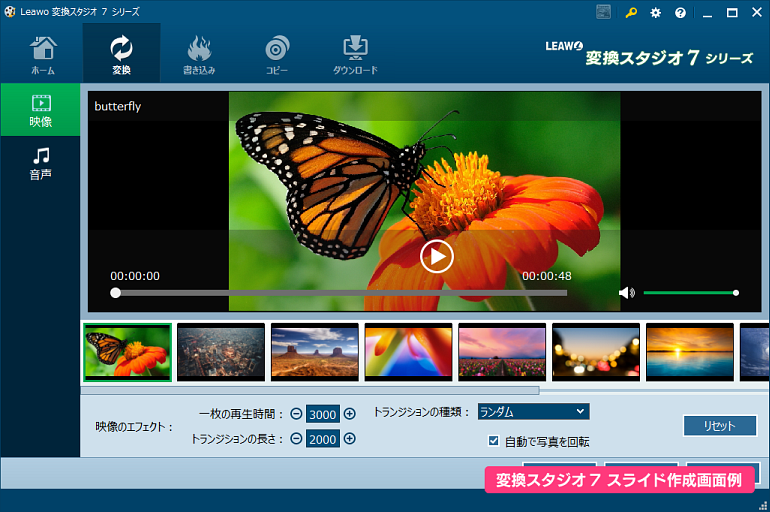Adjust the green volume slider

(x=689, y=293)
